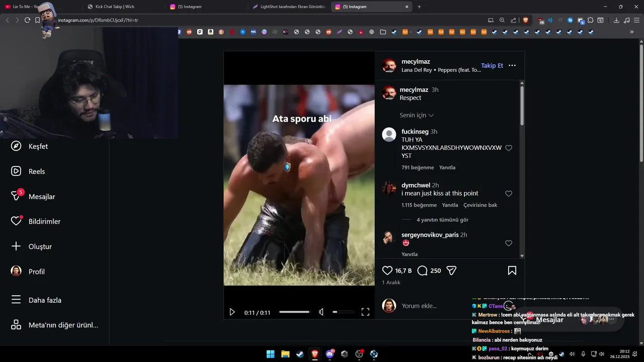644x362 pixels.
Task: Click 791 beğenme likes count
Action: click(418, 167)
